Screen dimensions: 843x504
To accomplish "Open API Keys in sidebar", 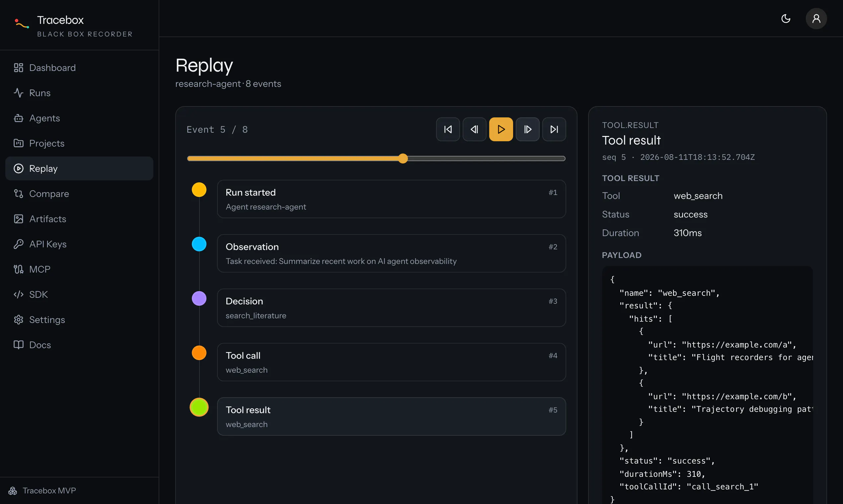I will [79, 244].
